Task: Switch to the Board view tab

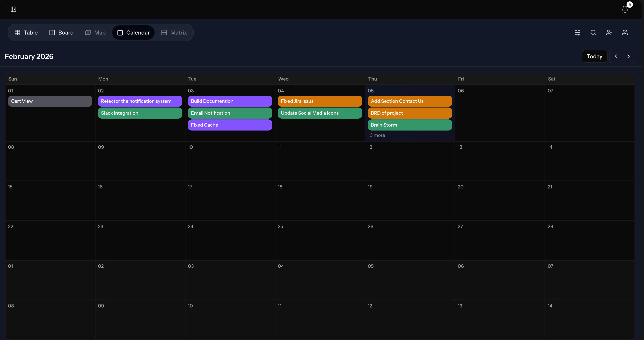Action: [61, 33]
